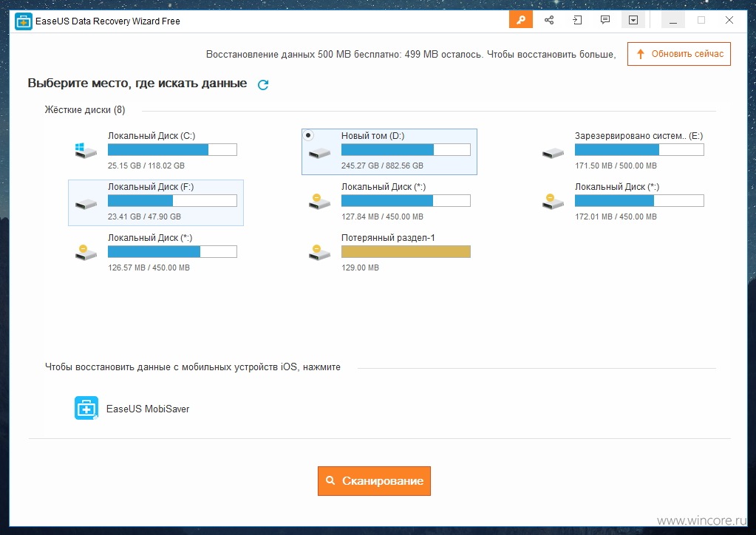The width and height of the screenshot is (756, 535).
Task: Click usage bar of the (E:) reserved drive
Action: (639, 150)
